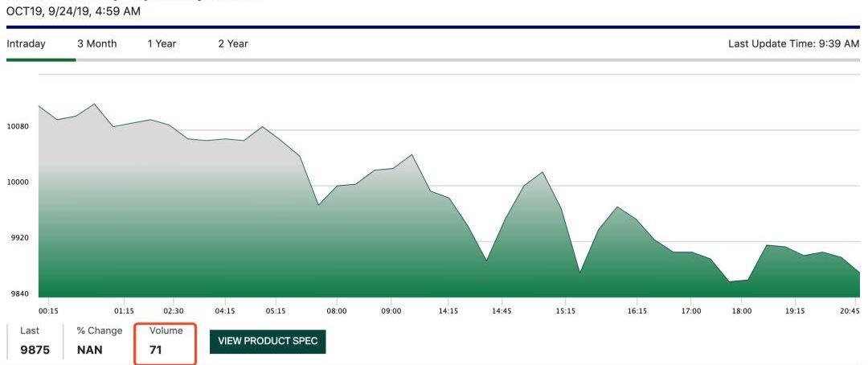The image size is (868, 365).
Task: Click the OCT19 contract date header
Action: 73,10
